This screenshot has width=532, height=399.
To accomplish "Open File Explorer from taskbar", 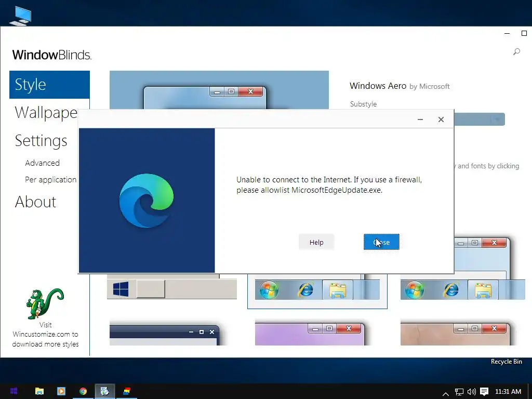I will point(39,391).
